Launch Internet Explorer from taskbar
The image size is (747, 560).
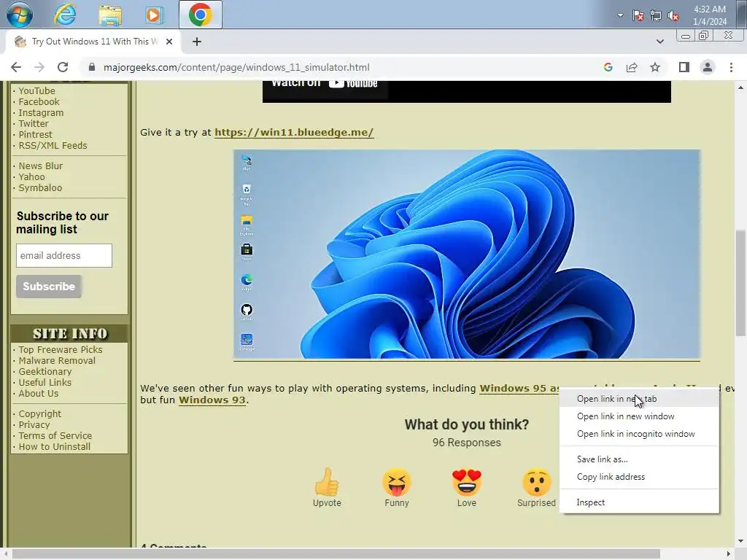click(65, 15)
